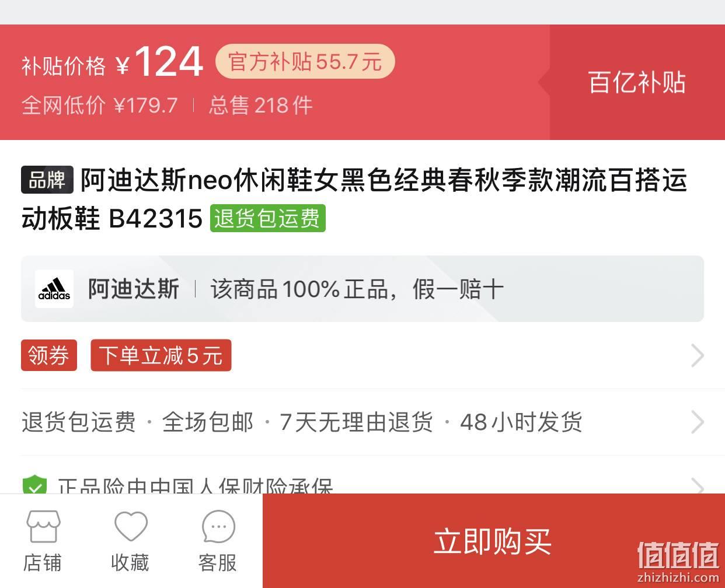Screen dimensions: 725x588
Task: Click the 品牌 badge before title
Action: pyautogui.click(x=47, y=180)
